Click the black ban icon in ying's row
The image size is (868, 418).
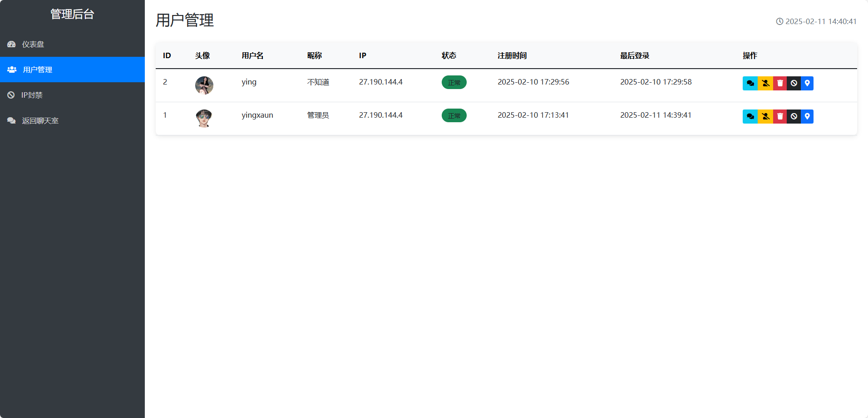tap(794, 83)
